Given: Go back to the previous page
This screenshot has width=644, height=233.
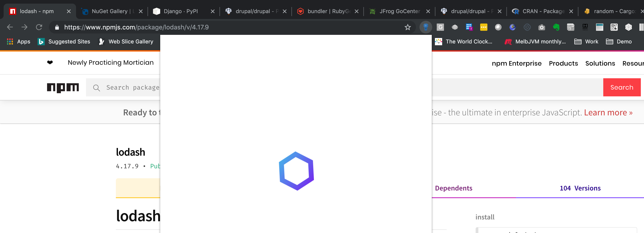Looking at the screenshot, I should point(10,27).
